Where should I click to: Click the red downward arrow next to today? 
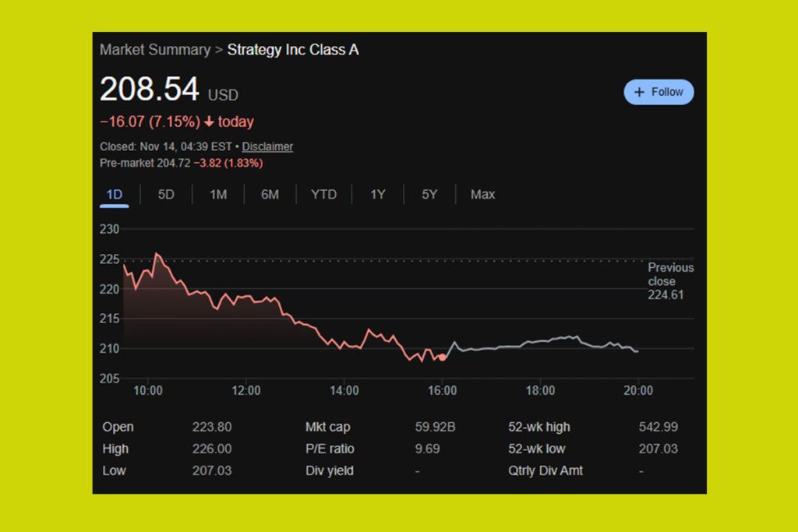point(210,122)
